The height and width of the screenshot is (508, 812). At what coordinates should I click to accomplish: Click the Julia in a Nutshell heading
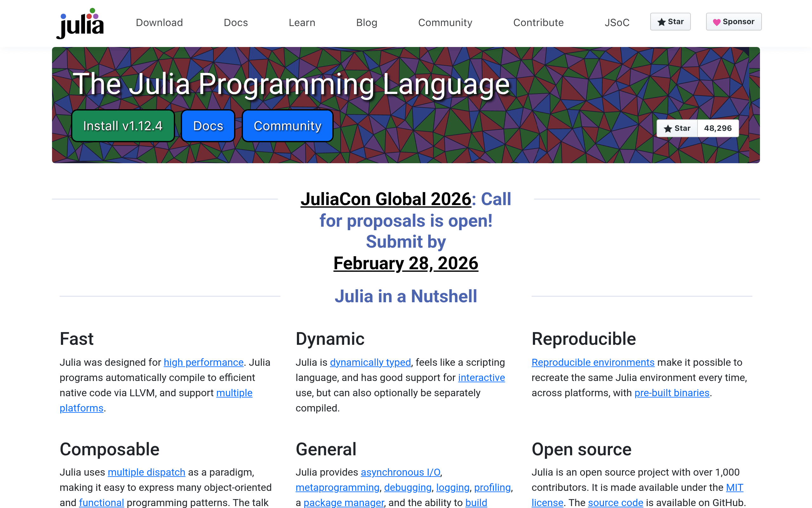coord(406,296)
